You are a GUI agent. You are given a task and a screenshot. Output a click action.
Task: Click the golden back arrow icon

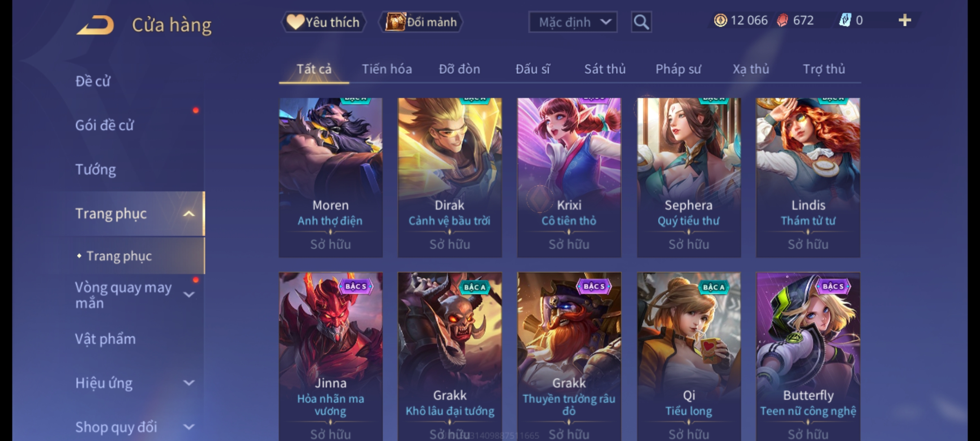point(95,25)
